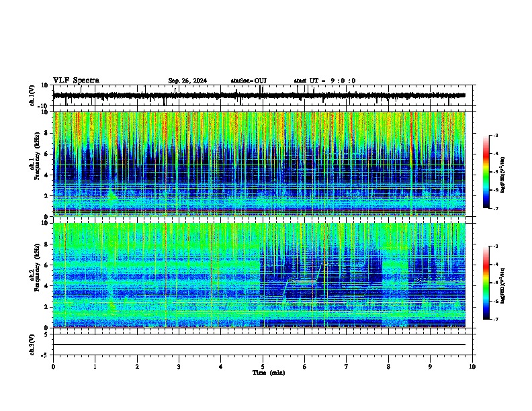The width and height of the screenshot is (532, 411).
Task: Click the ch.2 'Frequency (kHz)' axis label
Action: 37,267
